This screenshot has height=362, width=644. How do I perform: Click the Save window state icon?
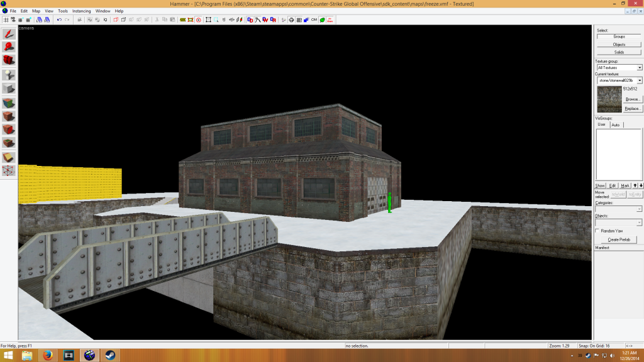click(47, 19)
